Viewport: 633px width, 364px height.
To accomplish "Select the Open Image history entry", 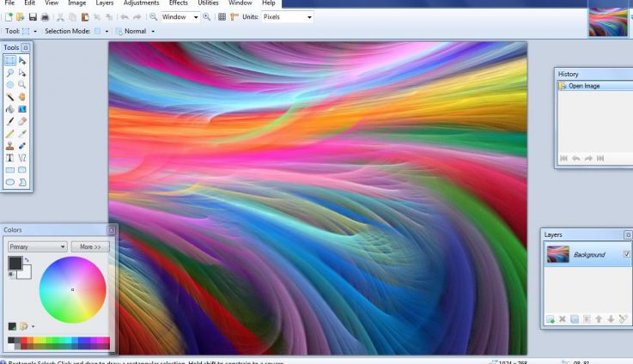I will [595, 86].
